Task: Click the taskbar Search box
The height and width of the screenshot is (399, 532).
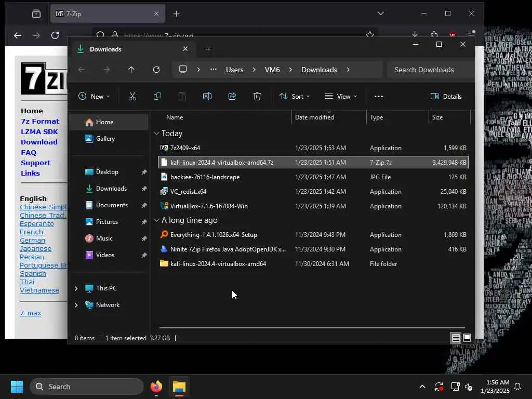Action: coord(87,387)
